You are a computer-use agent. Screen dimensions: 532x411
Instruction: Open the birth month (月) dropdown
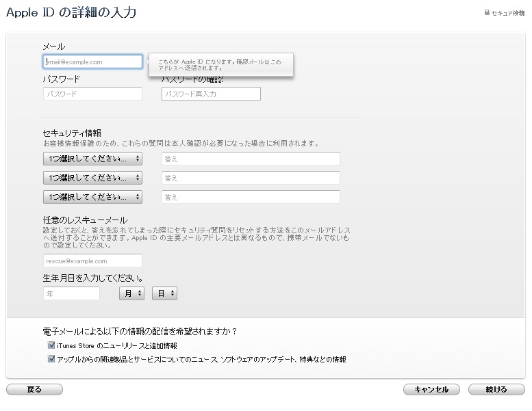pyautogui.click(x=131, y=293)
